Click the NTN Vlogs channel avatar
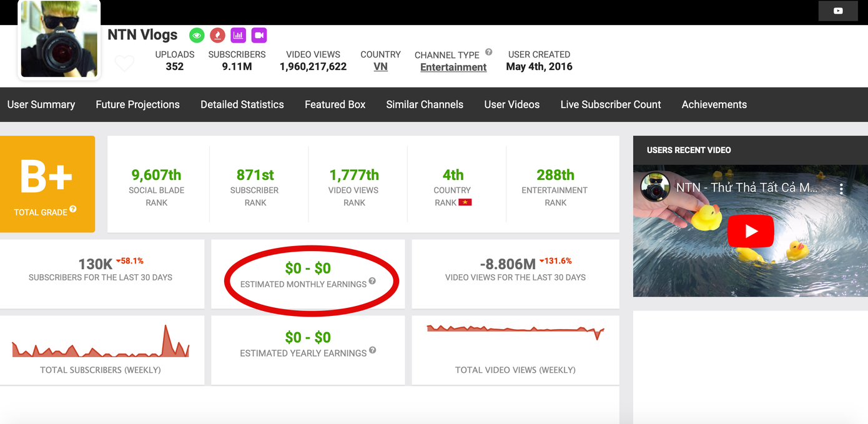This screenshot has height=424, width=868. (x=59, y=39)
